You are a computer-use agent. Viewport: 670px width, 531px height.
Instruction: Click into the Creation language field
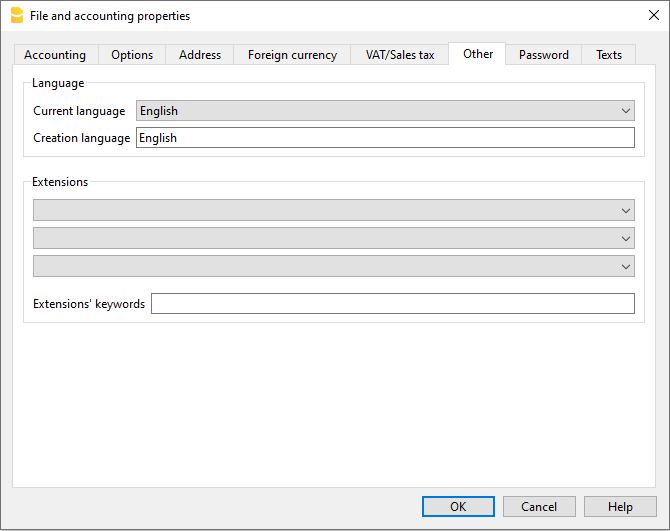tap(385, 138)
